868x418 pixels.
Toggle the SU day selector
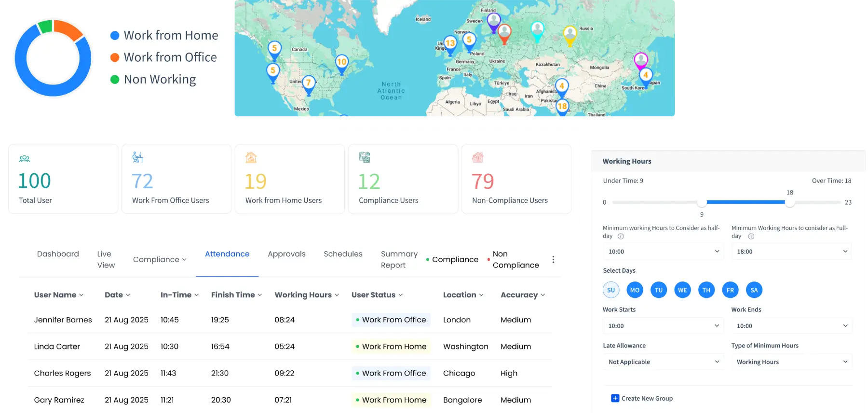[x=611, y=290]
